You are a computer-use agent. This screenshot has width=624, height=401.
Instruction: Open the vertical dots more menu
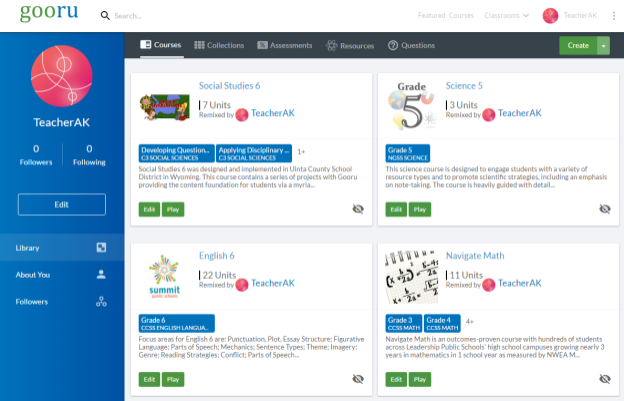click(x=614, y=16)
